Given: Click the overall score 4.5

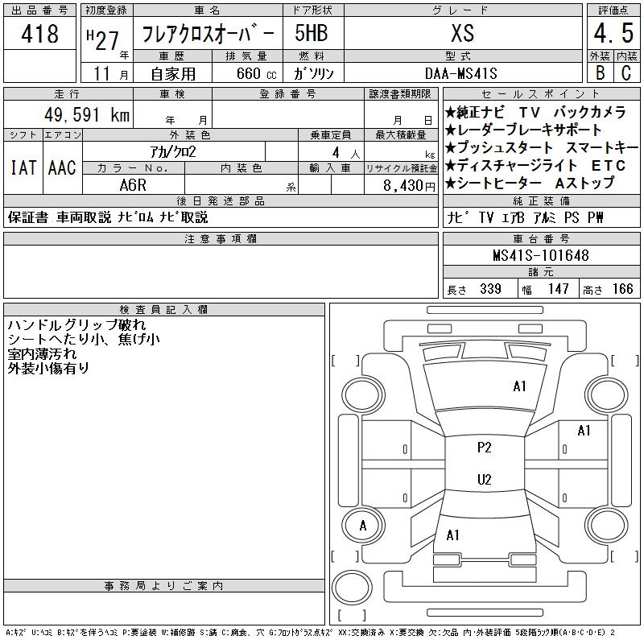Looking at the screenshot, I should pos(613,33).
